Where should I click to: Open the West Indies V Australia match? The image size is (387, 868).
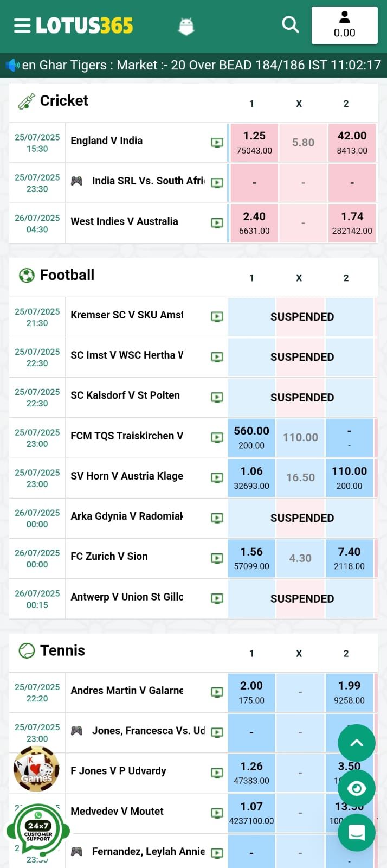click(x=124, y=221)
